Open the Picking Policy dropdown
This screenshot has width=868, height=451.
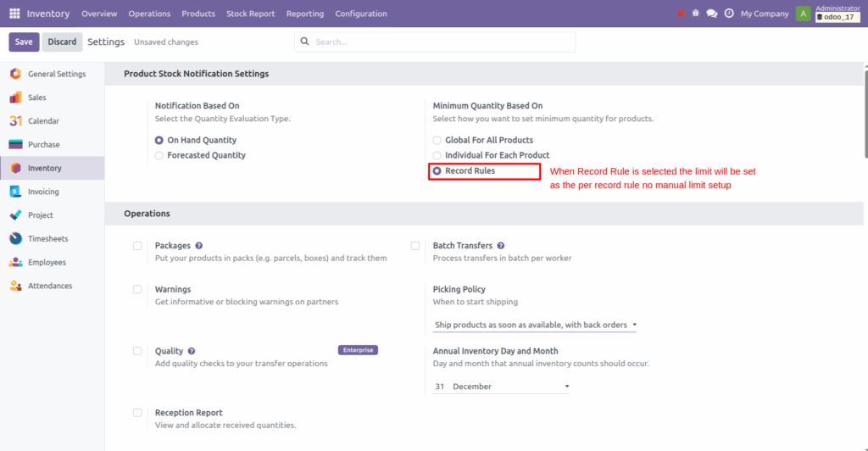point(535,325)
